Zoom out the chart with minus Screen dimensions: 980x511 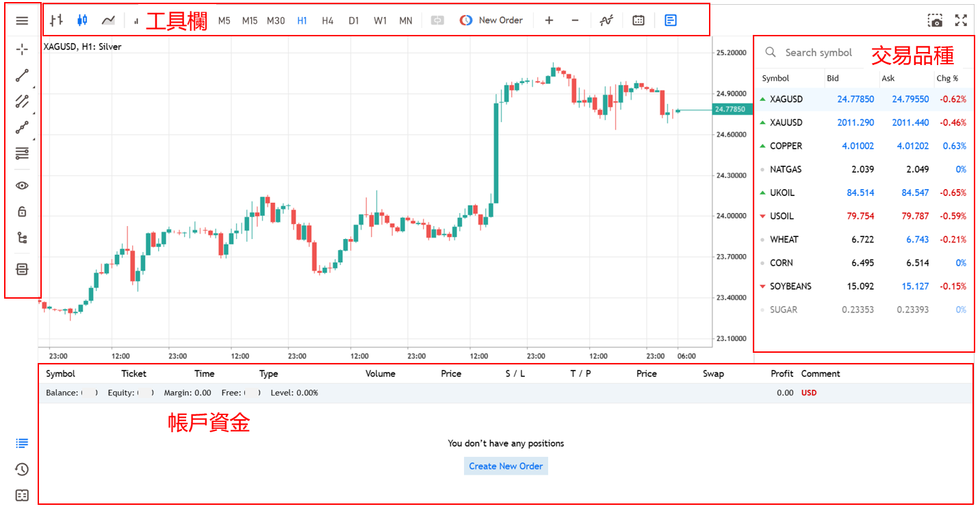pos(575,21)
